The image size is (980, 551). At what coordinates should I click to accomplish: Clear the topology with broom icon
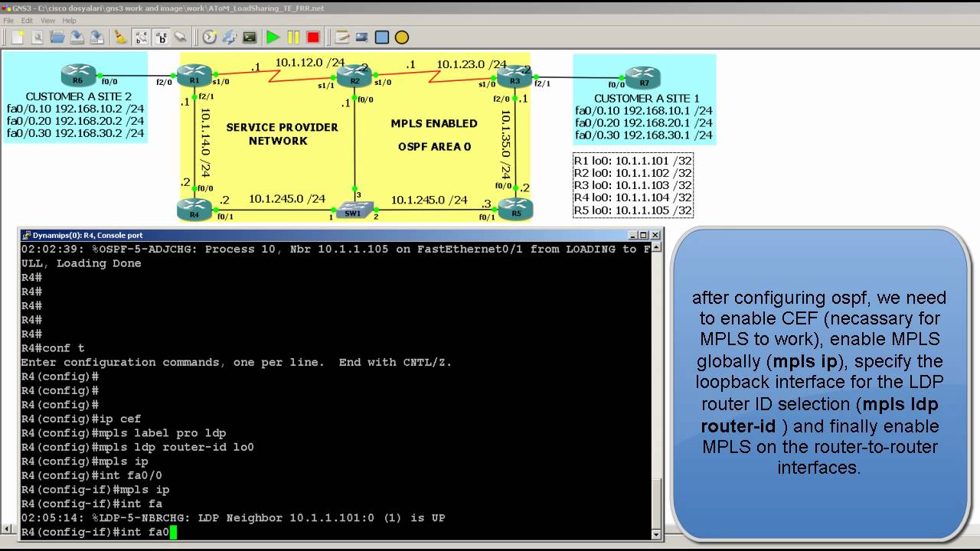point(120,37)
